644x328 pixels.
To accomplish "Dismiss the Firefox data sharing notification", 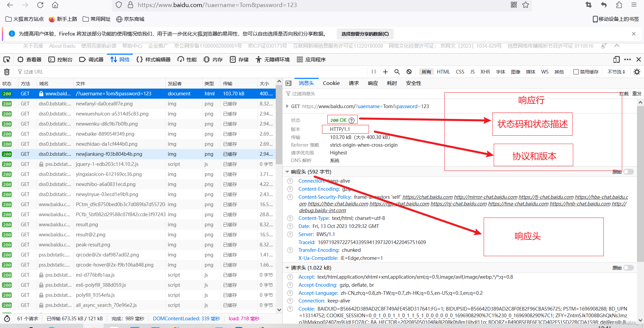I will pos(634,34).
